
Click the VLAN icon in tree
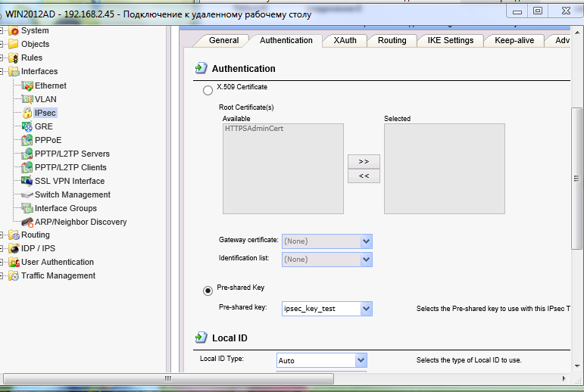[27, 99]
